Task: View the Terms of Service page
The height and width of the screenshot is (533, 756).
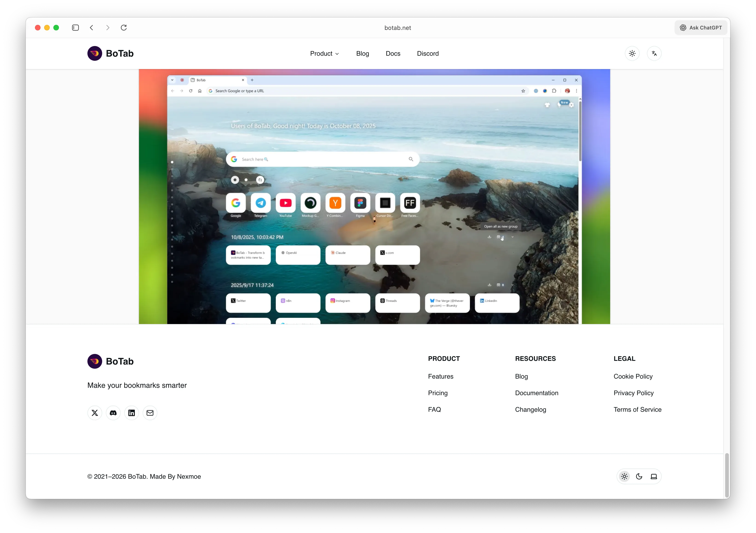Action: point(638,409)
